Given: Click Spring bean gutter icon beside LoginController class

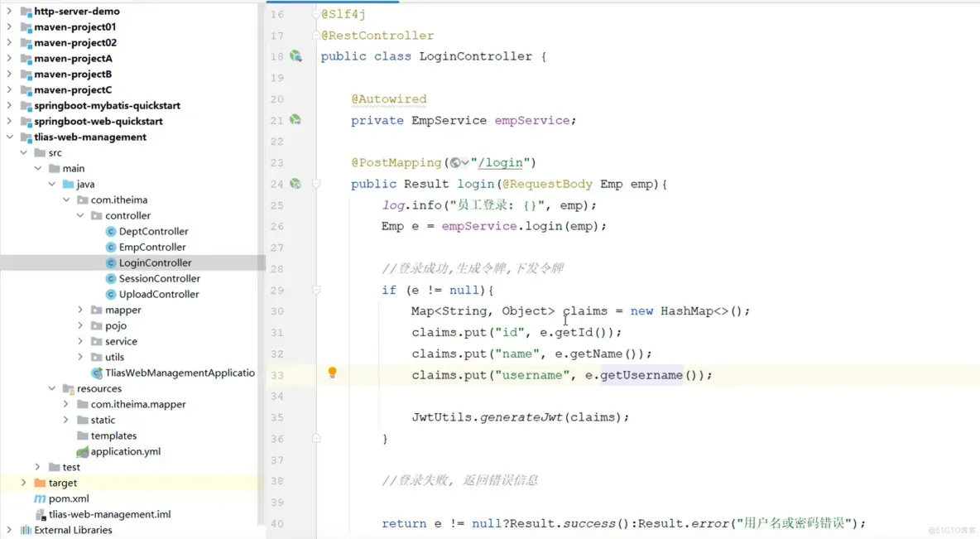Looking at the screenshot, I should coord(295,56).
